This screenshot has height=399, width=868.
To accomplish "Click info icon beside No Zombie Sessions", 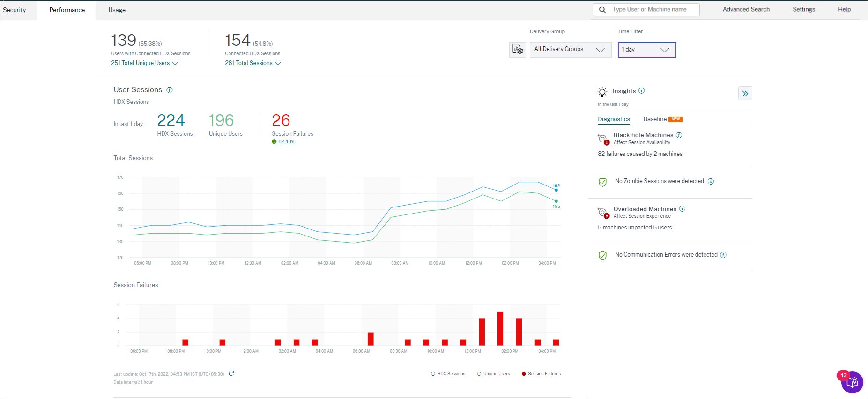I will click(x=711, y=181).
